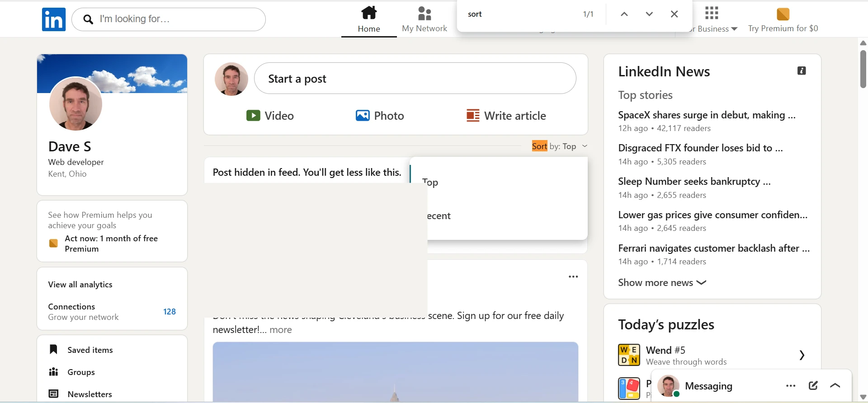Expand the post text with "more"
This screenshot has width=868, height=403.
[x=281, y=330]
